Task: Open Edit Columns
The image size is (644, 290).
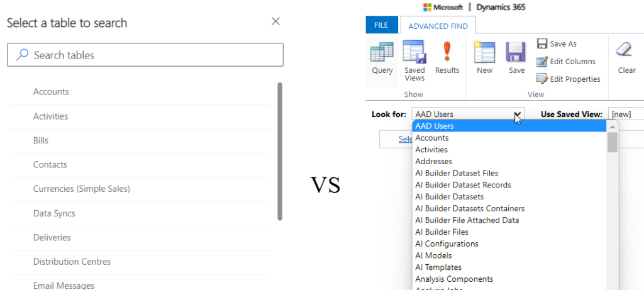Action: click(x=566, y=61)
